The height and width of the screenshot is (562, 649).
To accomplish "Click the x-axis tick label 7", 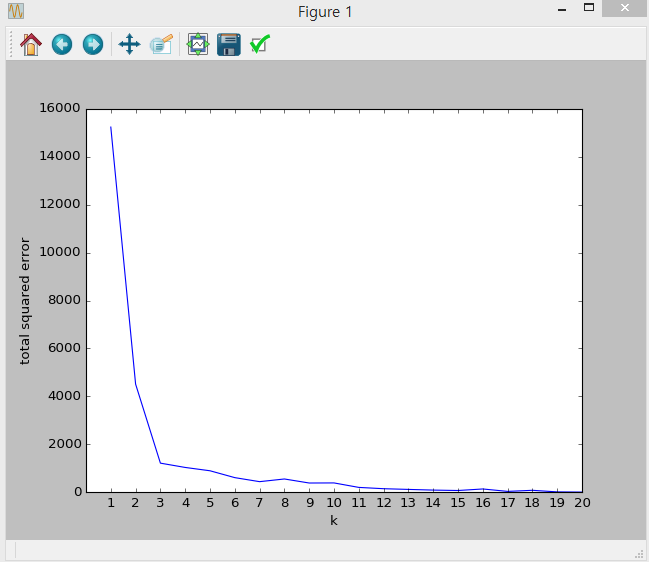I will tap(260, 503).
